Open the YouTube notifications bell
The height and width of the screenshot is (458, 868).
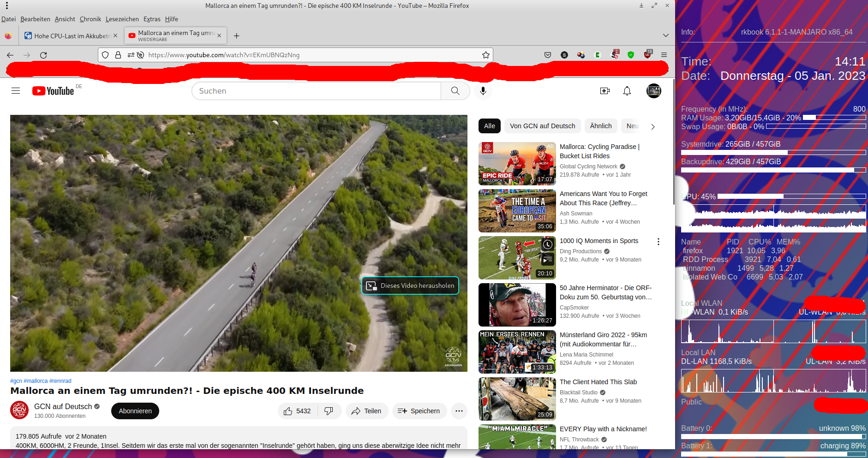click(627, 91)
